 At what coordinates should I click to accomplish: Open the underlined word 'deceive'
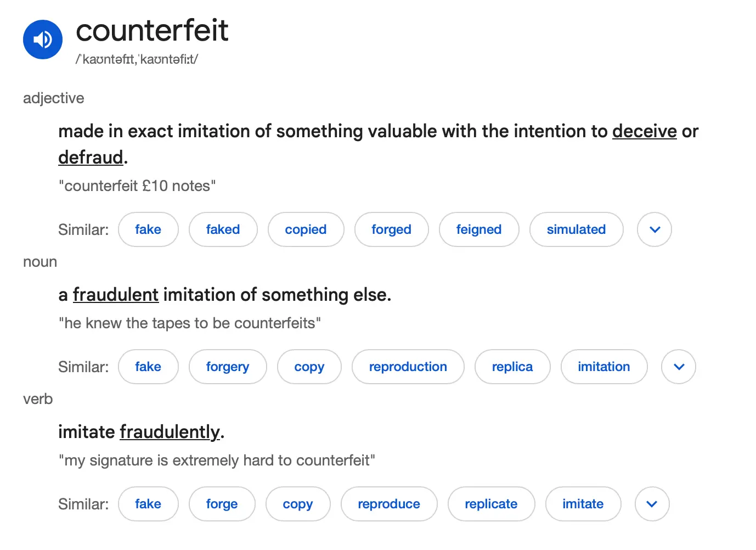(x=644, y=131)
